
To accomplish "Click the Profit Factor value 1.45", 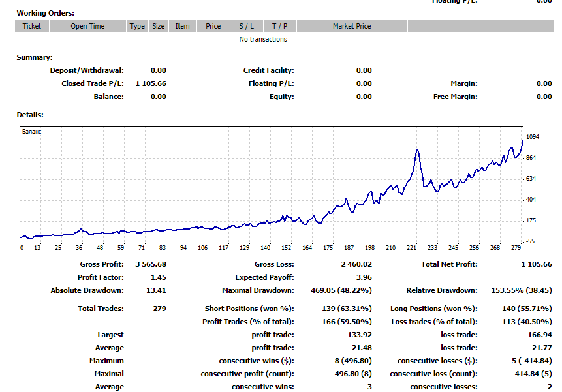I will (159, 277).
